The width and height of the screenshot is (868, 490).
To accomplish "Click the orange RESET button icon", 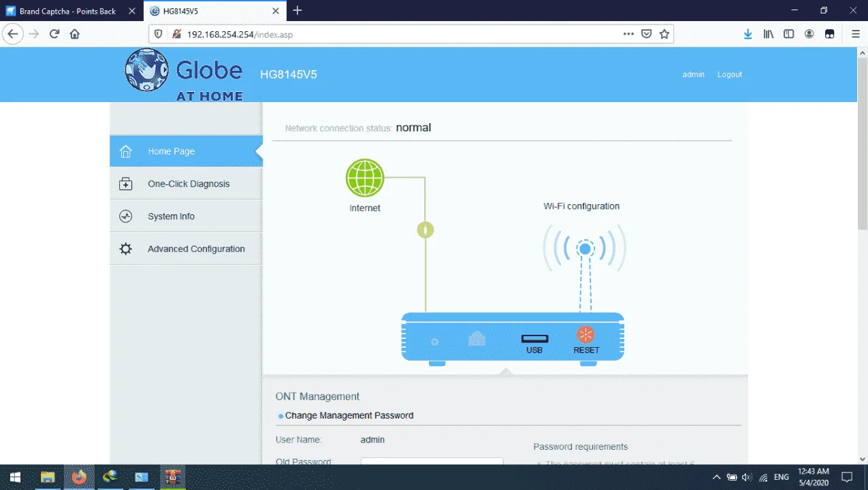I will click(585, 334).
